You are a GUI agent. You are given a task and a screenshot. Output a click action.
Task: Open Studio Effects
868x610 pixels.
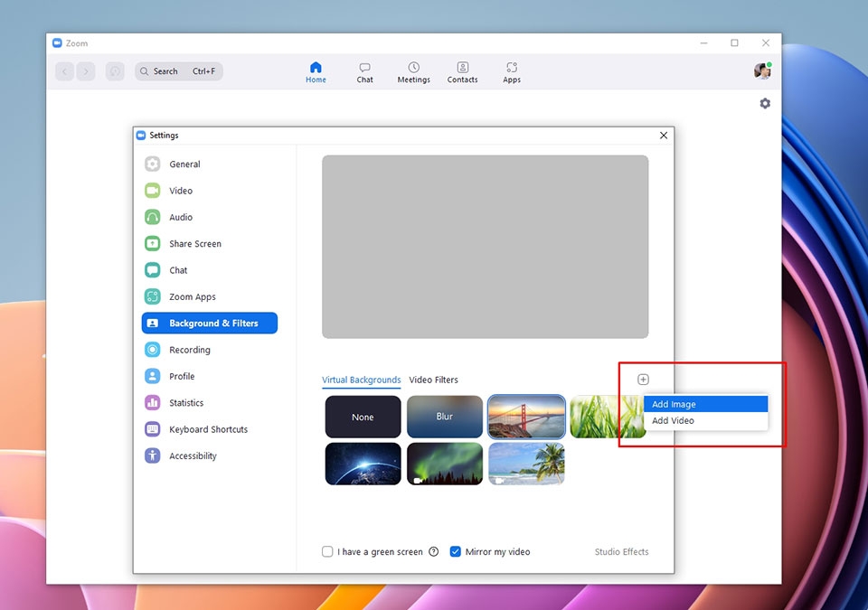click(x=621, y=552)
